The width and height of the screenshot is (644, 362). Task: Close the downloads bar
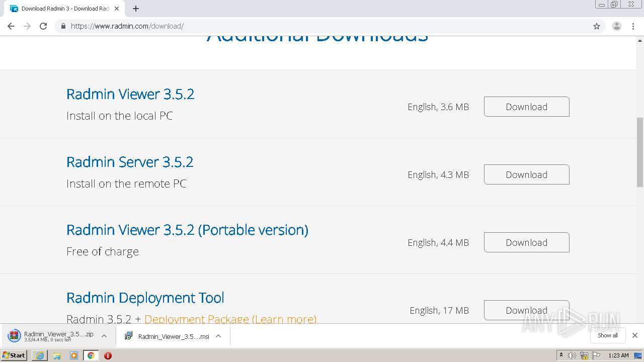click(635, 335)
